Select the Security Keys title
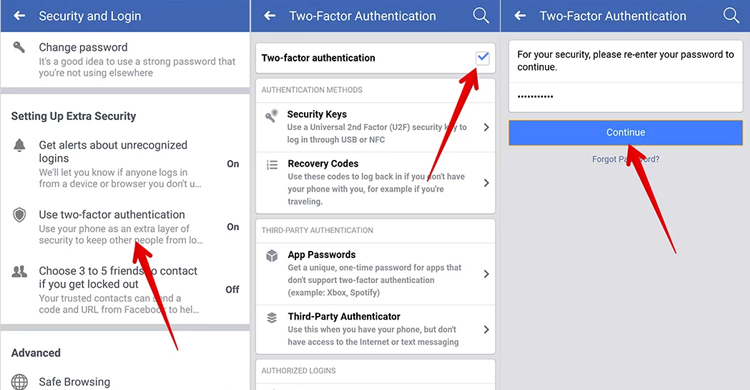This screenshot has width=750, height=390. coord(317,114)
